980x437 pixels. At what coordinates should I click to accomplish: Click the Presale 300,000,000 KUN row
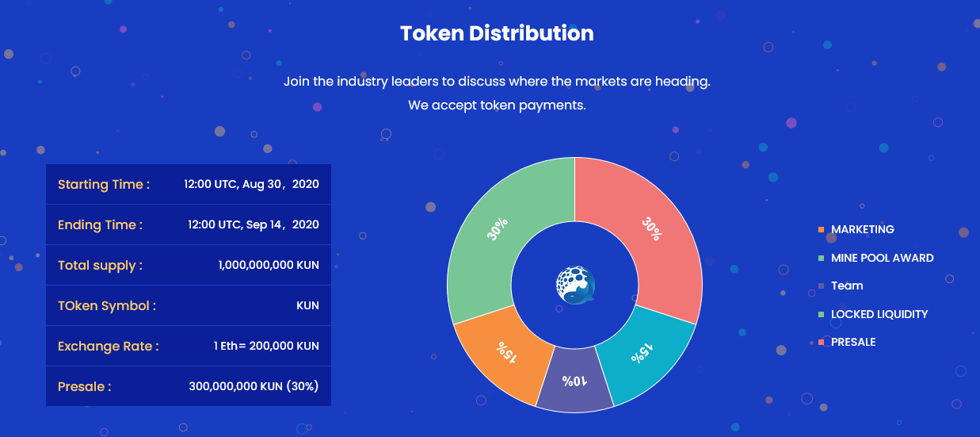pyautogui.click(x=189, y=386)
